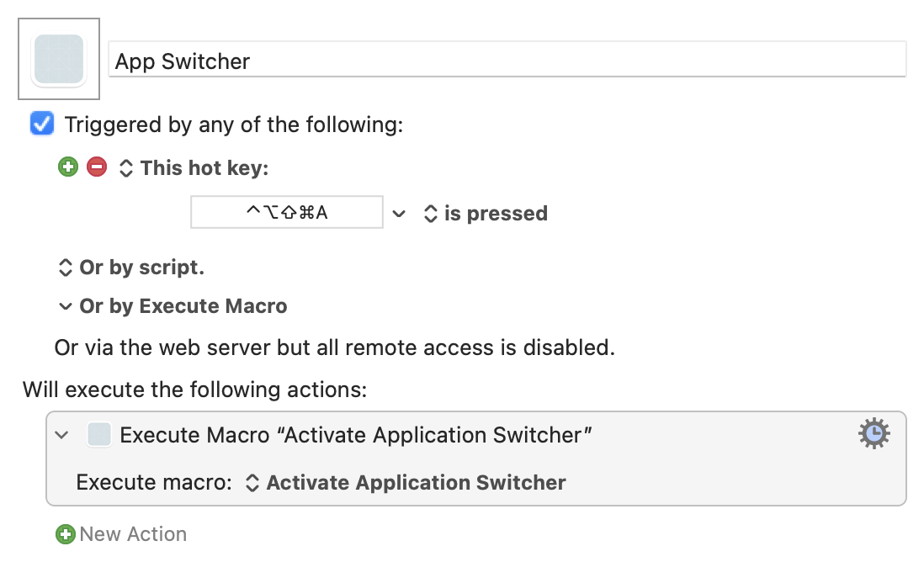Open the hot key dropdown chevron next to ⌘A
Screen dimensions: 924x562
399,213
